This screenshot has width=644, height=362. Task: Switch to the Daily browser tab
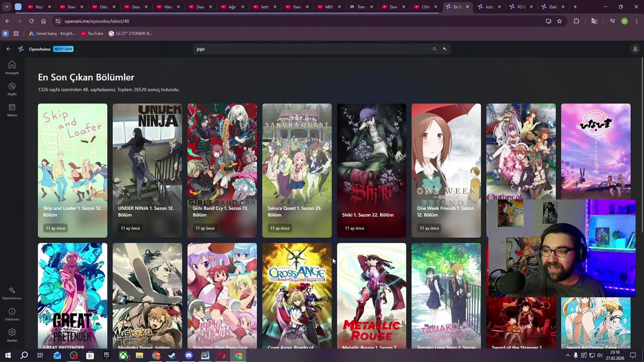552,7
